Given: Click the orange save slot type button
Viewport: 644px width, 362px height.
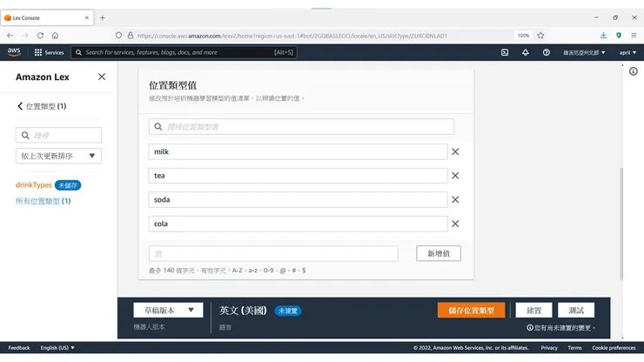Looking at the screenshot, I should (x=471, y=311).
